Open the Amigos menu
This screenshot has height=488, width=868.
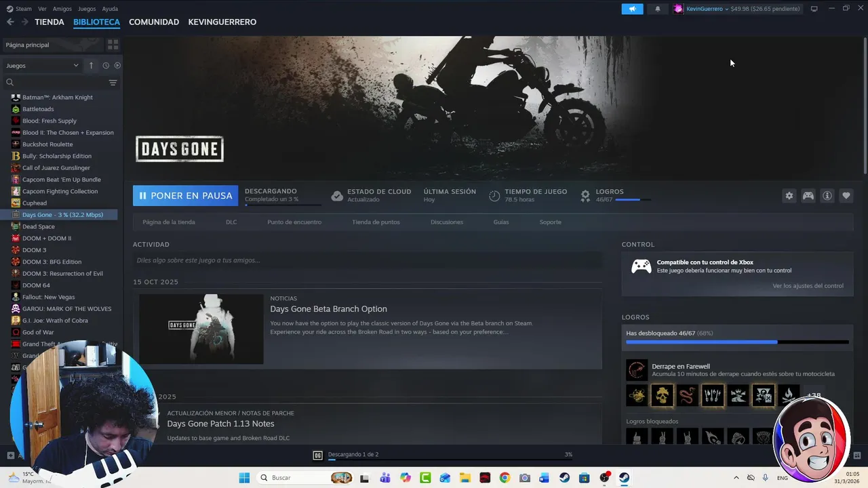tap(62, 9)
